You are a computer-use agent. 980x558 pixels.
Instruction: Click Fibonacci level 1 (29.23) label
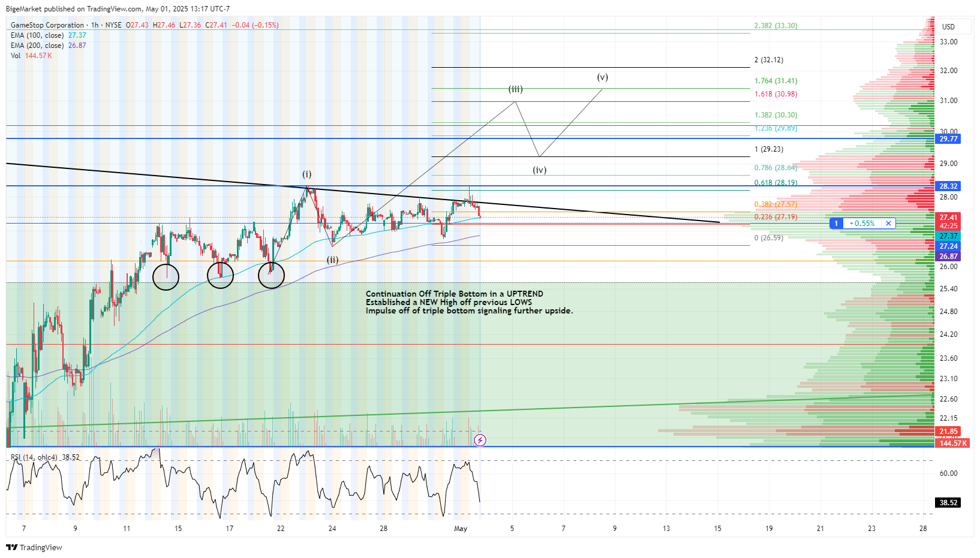pos(768,149)
